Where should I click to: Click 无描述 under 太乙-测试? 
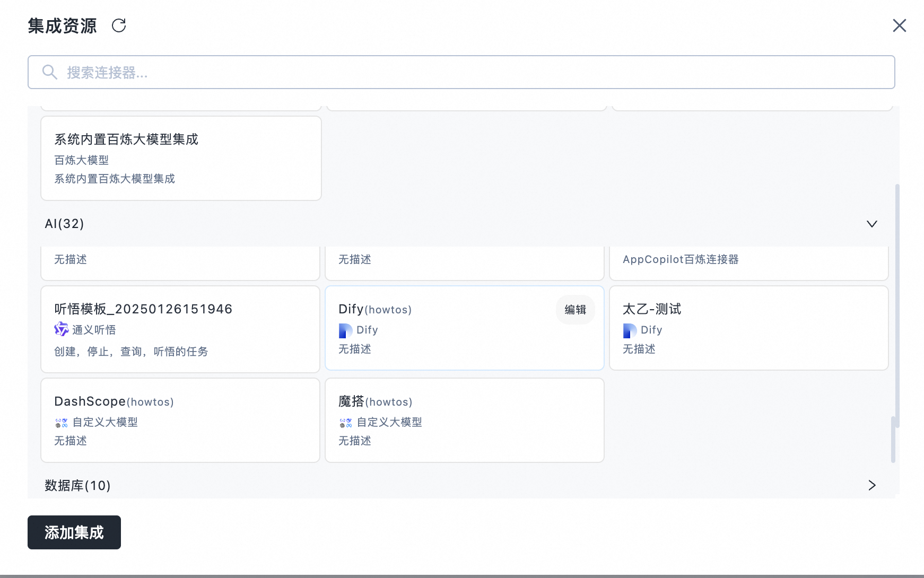click(639, 349)
